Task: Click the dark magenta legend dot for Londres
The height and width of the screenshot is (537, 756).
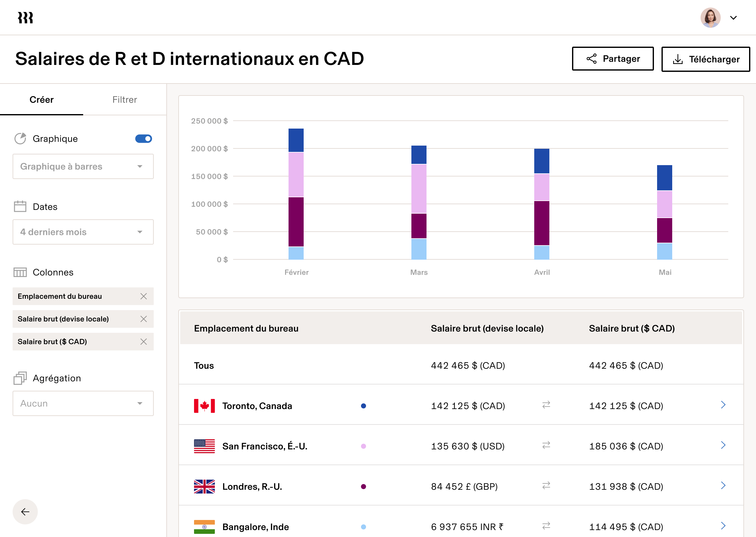Action: click(364, 486)
